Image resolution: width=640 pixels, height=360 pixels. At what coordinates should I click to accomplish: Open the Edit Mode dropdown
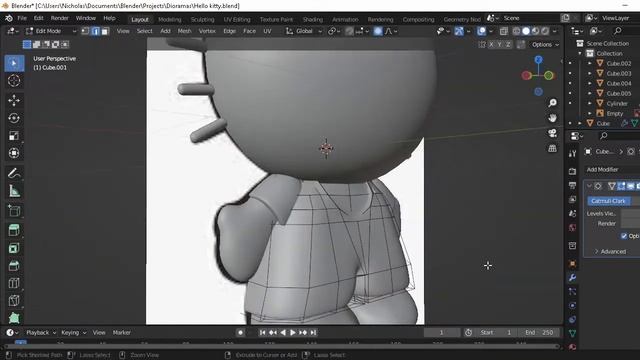(x=51, y=31)
